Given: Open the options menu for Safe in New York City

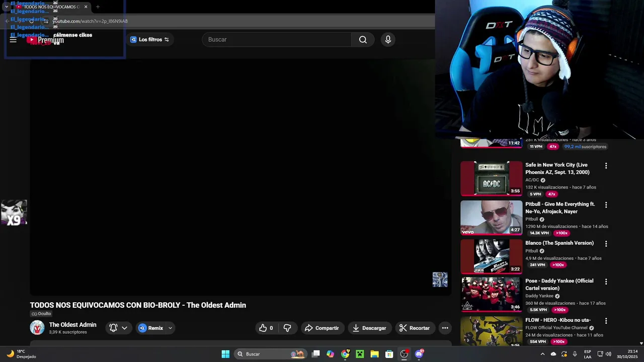Looking at the screenshot, I should pyautogui.click(x=606, y=166).
